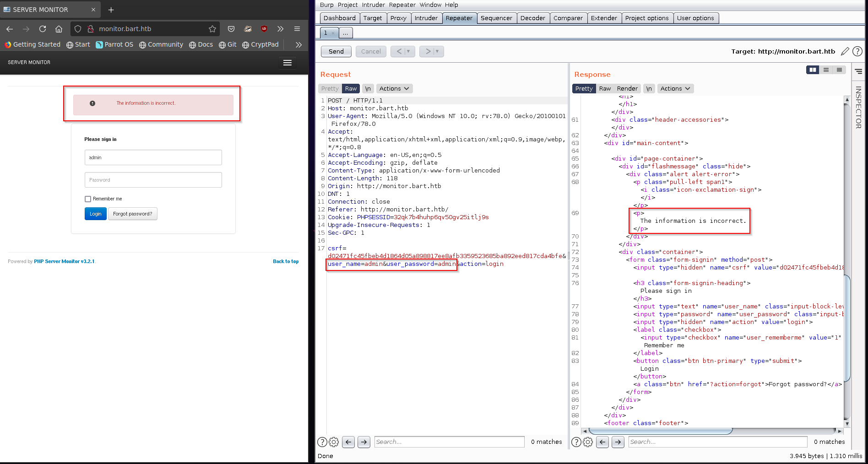
Task: Go back in the Firefox browser
Action: tap(10, 29)
